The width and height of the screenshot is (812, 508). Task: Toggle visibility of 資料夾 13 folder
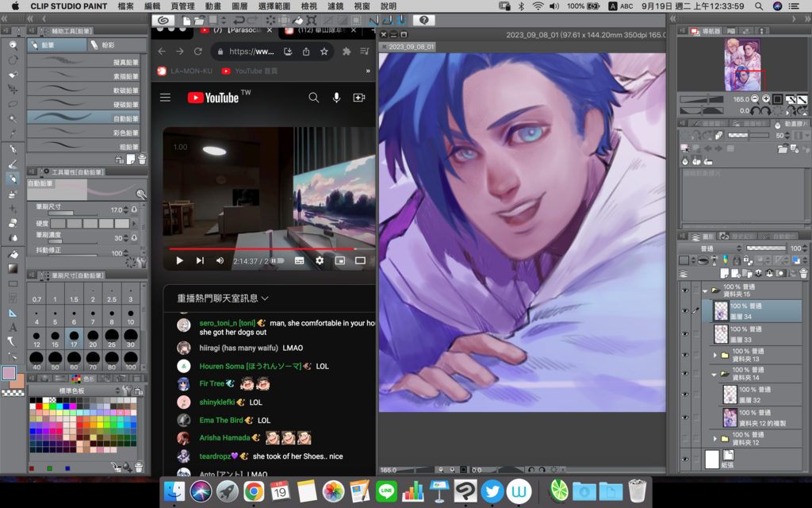[684, 355]
